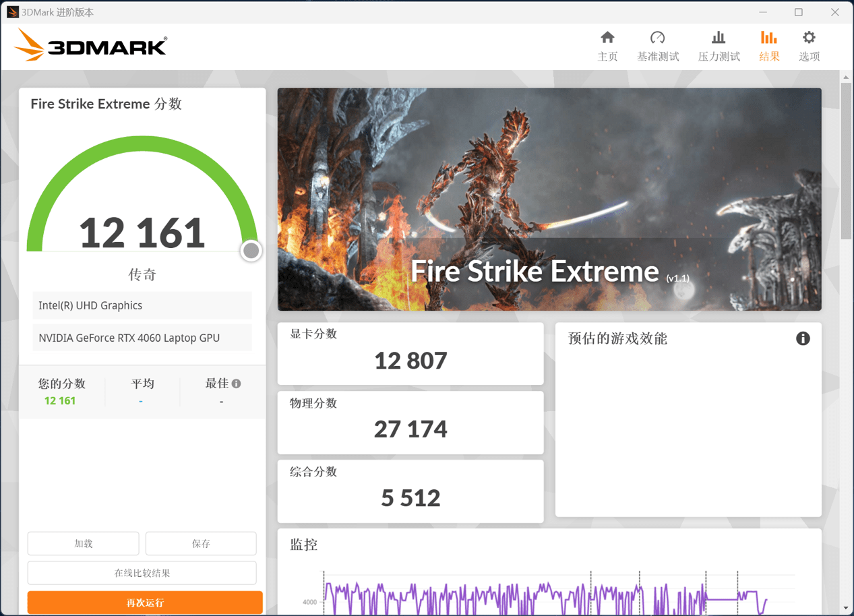Click the 最佳 column label
The width and height of the screenshot is (854, 616).
pos(217,383)
